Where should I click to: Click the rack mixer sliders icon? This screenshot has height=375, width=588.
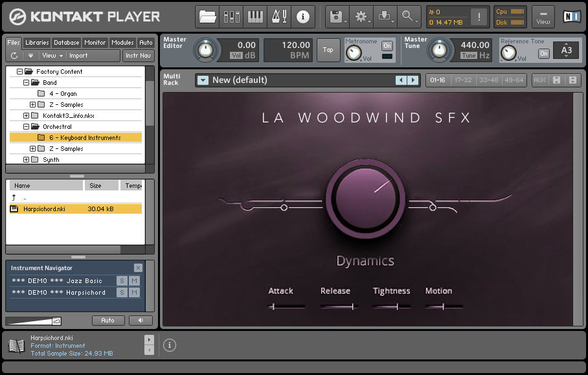click(x=231, y=17)
